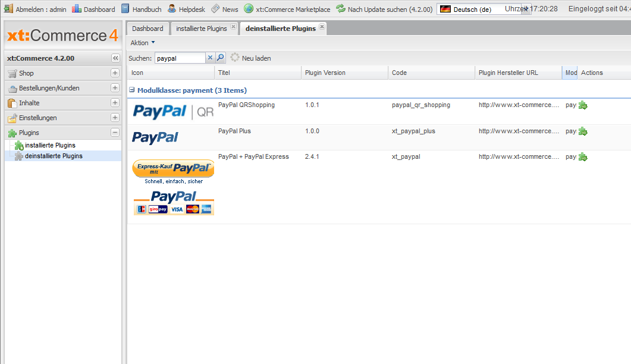The width and height of the screenshot is (631, 364).
Task: Select deinstallierte Plugins in the tree
Action: point(54,156)
